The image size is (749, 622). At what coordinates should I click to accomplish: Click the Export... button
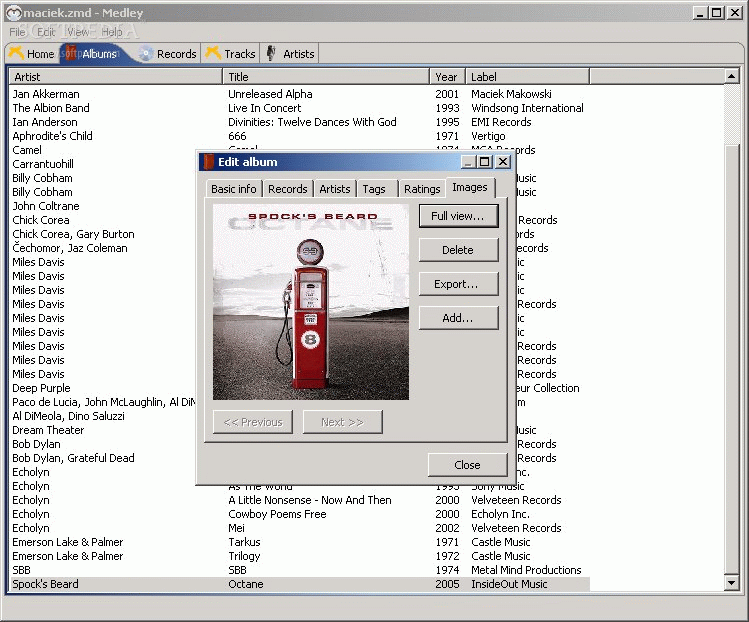coord(458,284)
